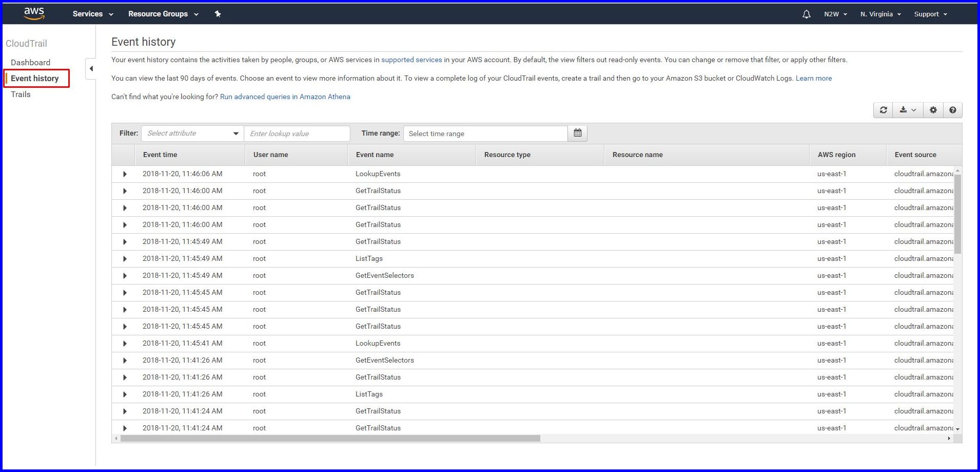Open the help question mark icon
Image resolution: width=980 pixels, height=472 pixels.
tap(952, 110)
